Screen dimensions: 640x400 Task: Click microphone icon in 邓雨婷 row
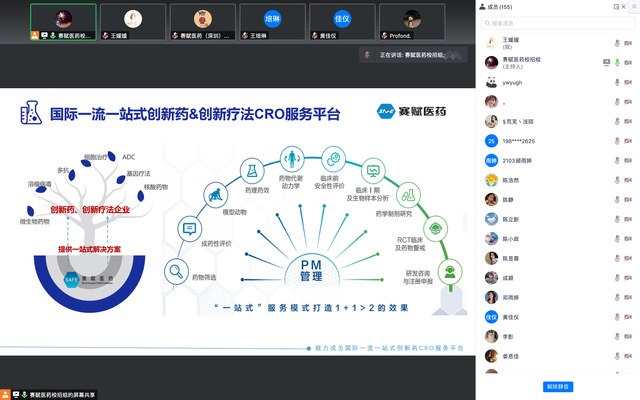[x=617, y=298]
